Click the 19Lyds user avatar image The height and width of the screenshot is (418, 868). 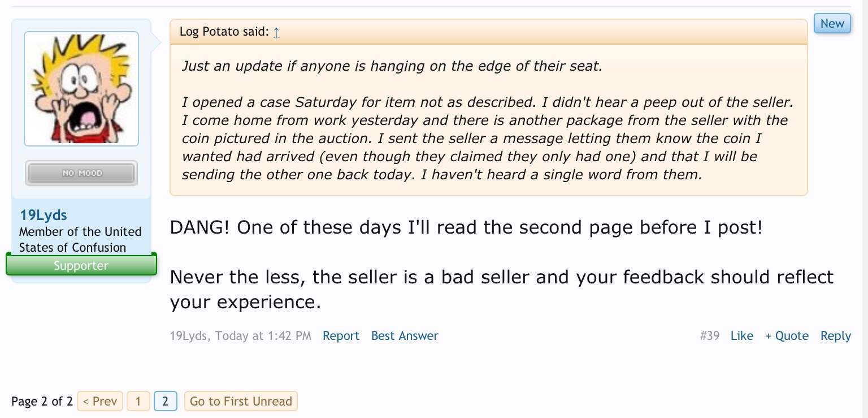point(81,89)
